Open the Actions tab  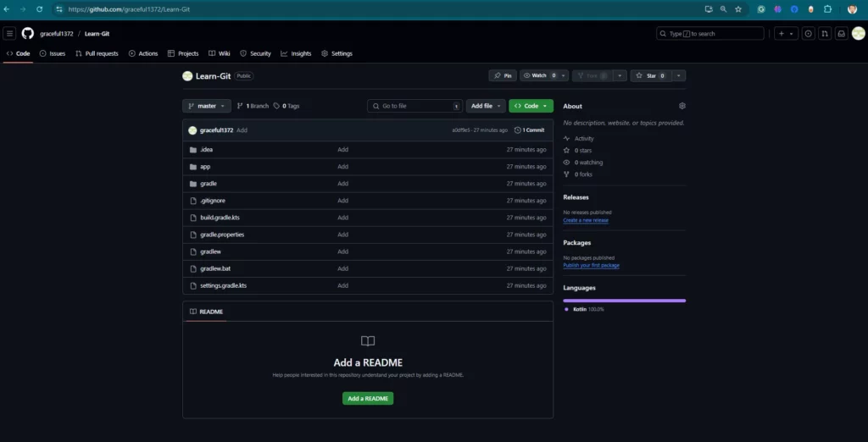[x=143, y=53]
